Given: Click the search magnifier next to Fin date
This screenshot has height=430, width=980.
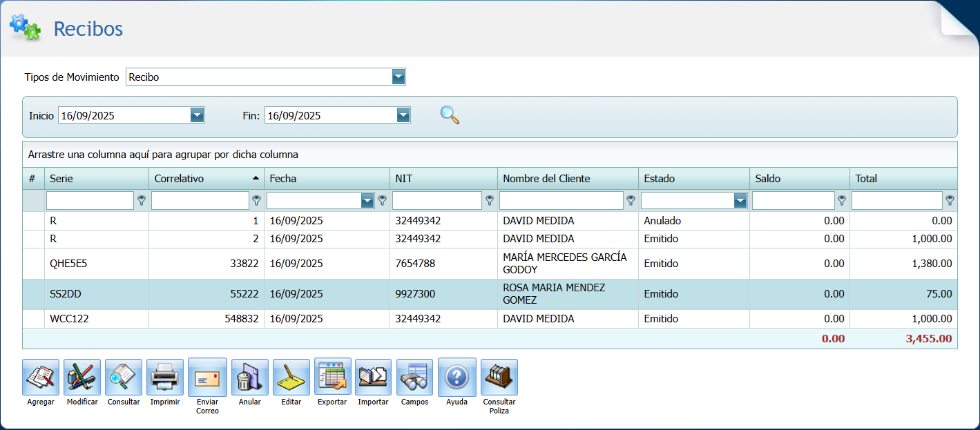Looking at the screenshot, I should click(x=450, y=115).
